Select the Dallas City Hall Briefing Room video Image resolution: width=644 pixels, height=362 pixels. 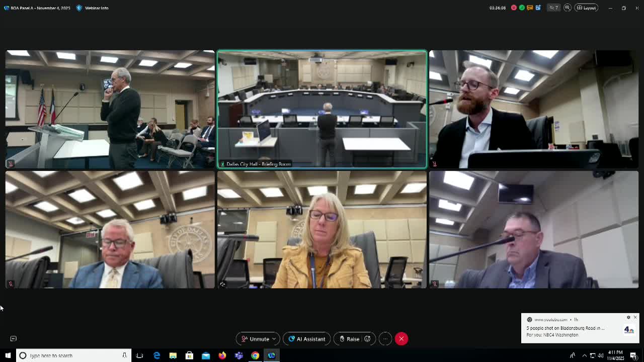[322, 109]
